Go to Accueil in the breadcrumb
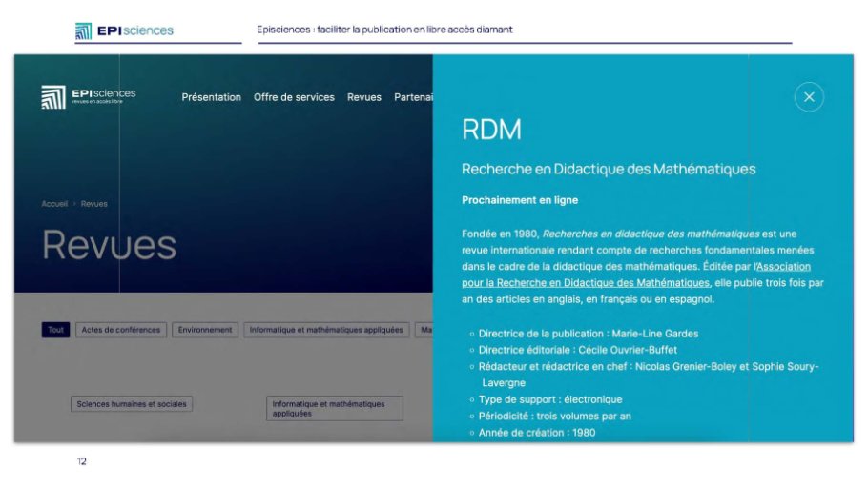 pyautogui.click(x=54, y=204)
